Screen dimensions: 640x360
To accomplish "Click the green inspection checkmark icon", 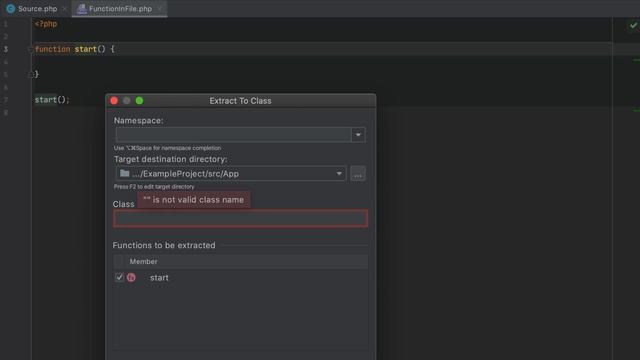I will coord(633,26).
